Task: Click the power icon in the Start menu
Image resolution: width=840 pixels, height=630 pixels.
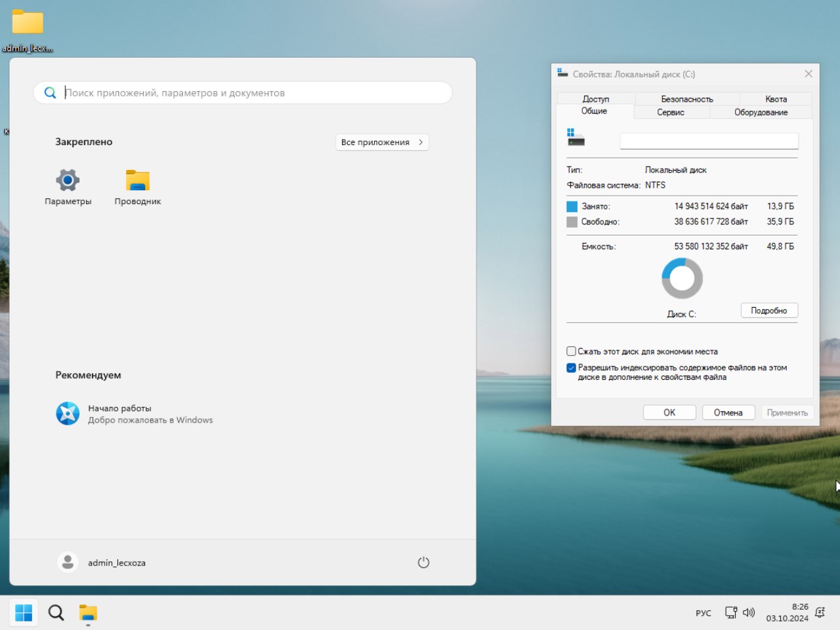Action: pyautogui.click(x=423, y=562)
